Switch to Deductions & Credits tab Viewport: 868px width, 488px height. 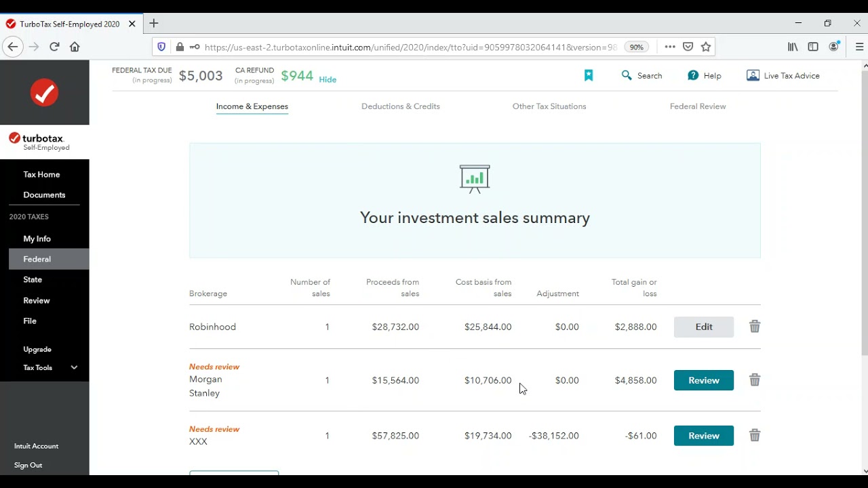tap(401, 106)
